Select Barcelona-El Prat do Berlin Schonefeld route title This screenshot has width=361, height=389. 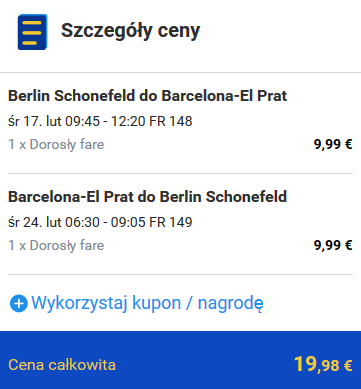pos(147,197)
